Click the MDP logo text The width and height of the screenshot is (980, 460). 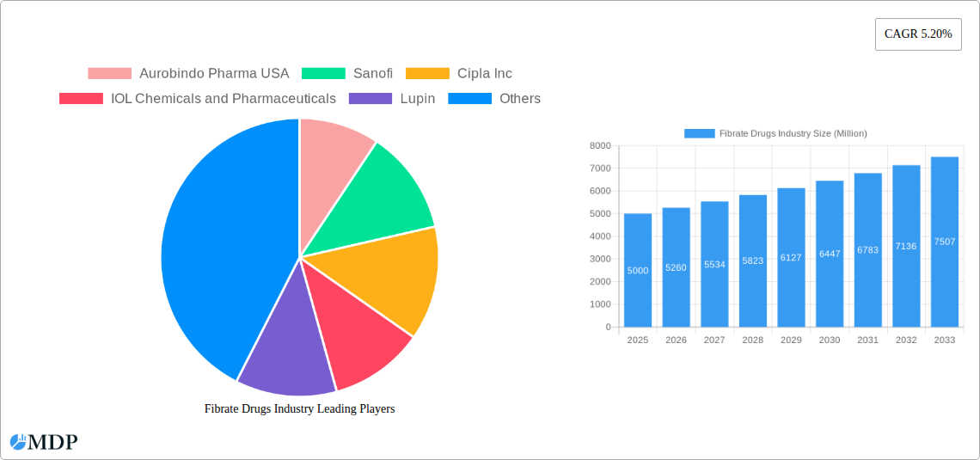pyautogui.click(x=52, y=442)
